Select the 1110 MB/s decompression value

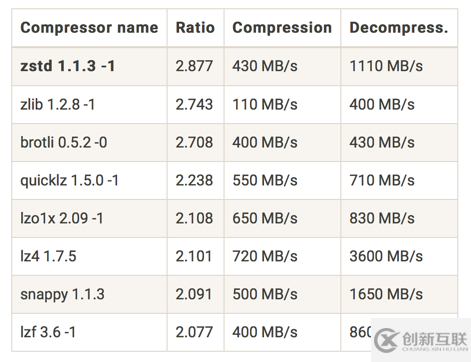pos(386,66)
